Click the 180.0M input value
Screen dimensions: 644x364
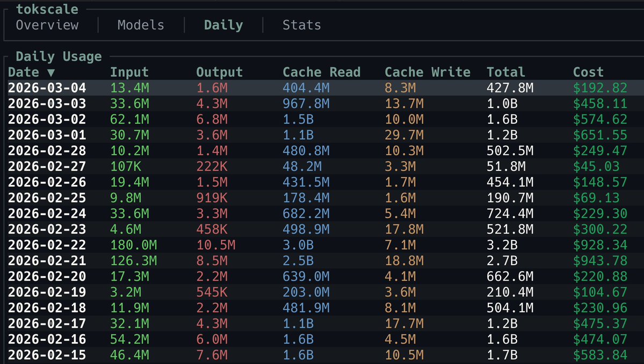tap(134, 245)
